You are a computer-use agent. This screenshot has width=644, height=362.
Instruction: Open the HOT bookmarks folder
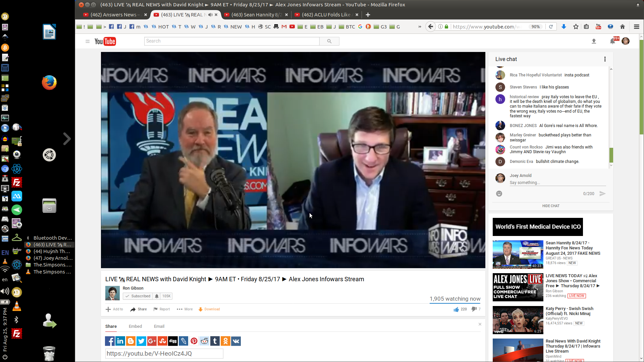[x=160, y=26]
